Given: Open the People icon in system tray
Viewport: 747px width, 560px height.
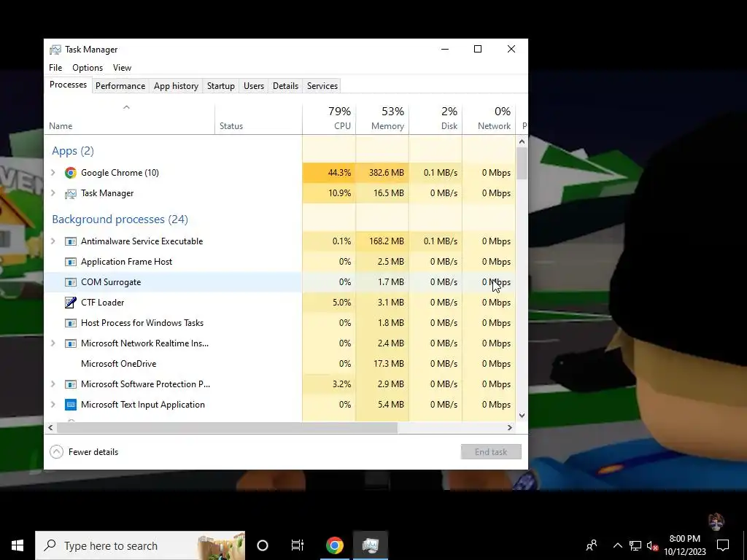Looking at the screenshot, I should click(x=592, y=545).
